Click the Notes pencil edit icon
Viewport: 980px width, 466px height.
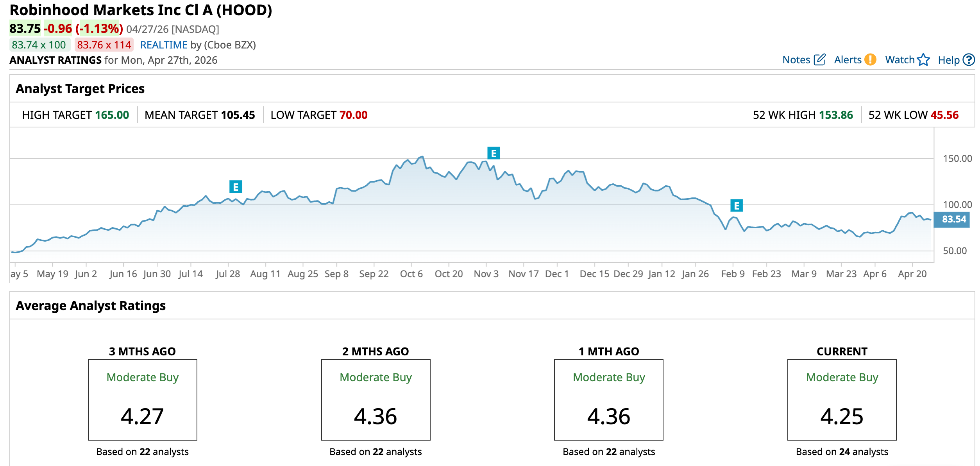(819, 60)
